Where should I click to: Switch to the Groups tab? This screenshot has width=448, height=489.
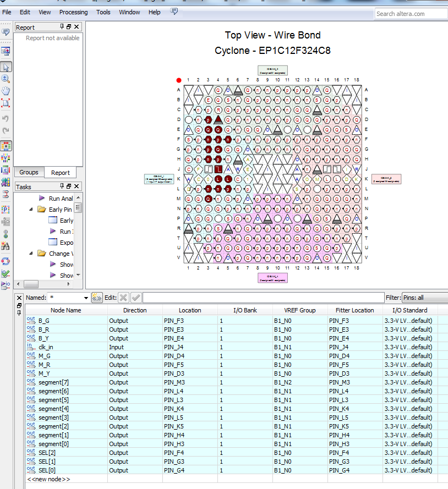[x=29, y=172]
